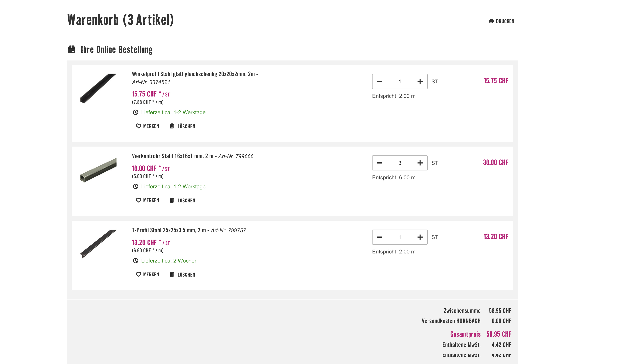Save Vierkantrohr Stahl with the heart icon
621x364 pixels.
138,200
